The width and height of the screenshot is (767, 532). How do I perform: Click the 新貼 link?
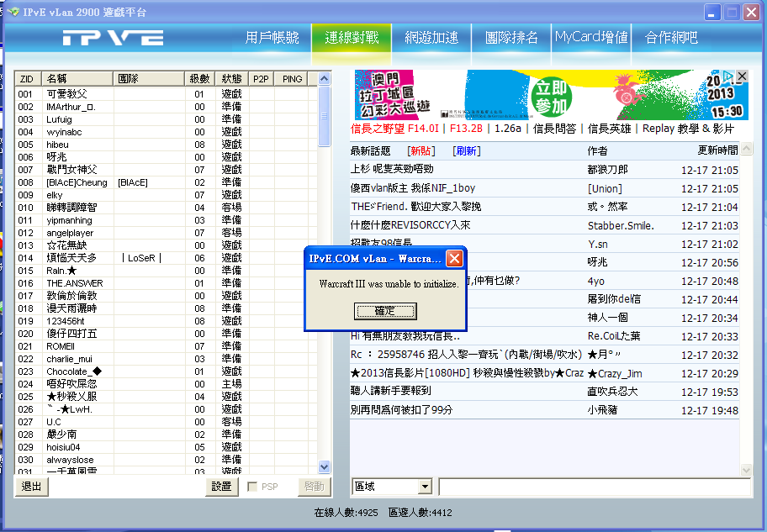pyautogui.click(x=421, y=151)
